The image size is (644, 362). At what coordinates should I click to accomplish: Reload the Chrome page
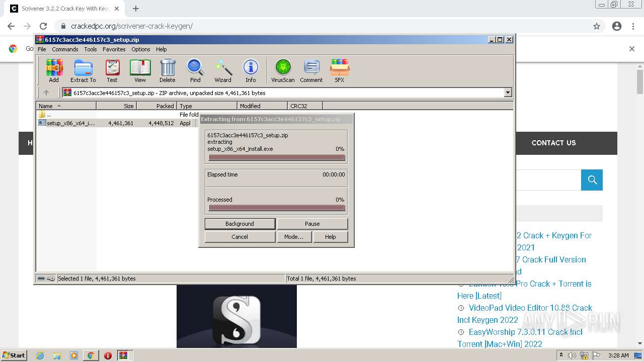coord(43,26)
